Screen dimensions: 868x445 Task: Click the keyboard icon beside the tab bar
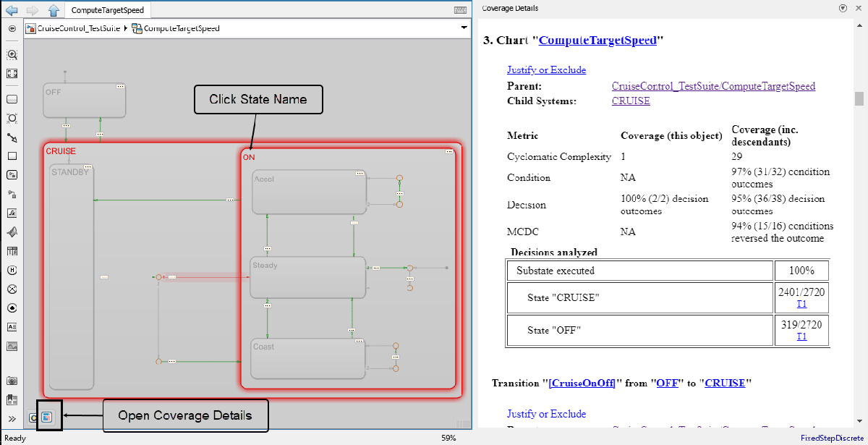[x=460, y=10]
